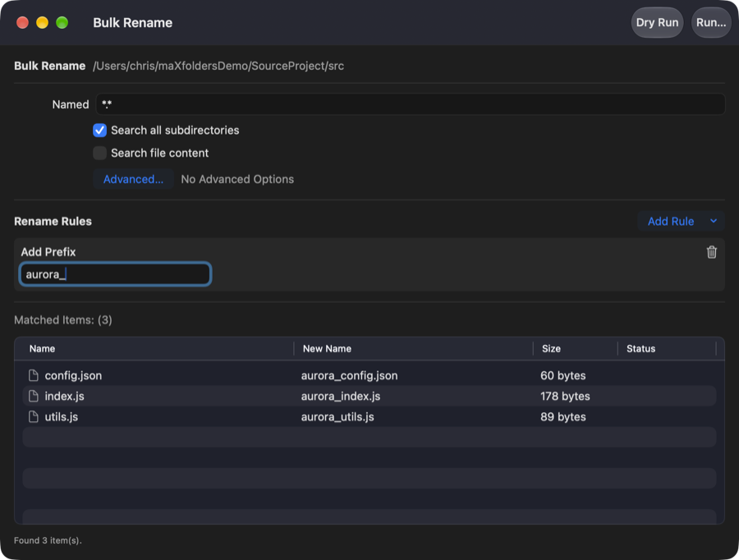Screen dimensions: 739x560
Task: Close the Bulk Rename window
Action: 23,23
